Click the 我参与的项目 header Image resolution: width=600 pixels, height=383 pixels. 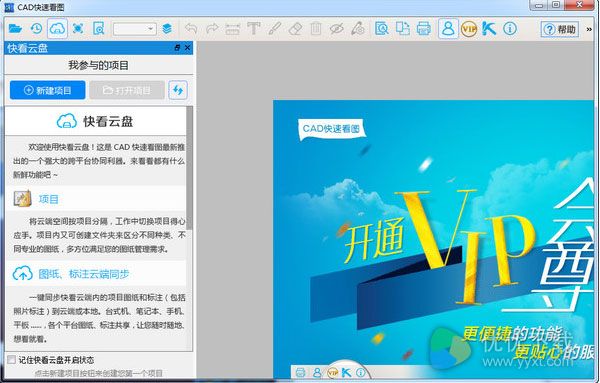tap(98, 65)
